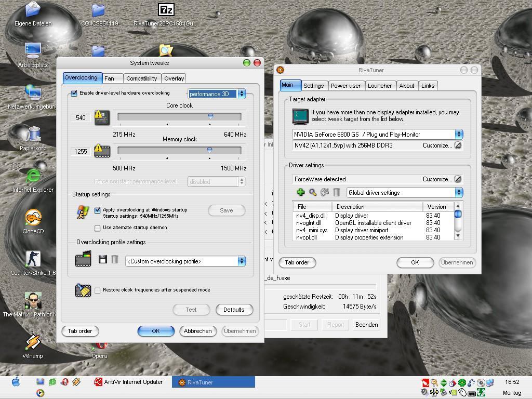Click the green plus add driver icon
Screen dimensions: 532x399
pyautogui.click(x=300, y=192)
